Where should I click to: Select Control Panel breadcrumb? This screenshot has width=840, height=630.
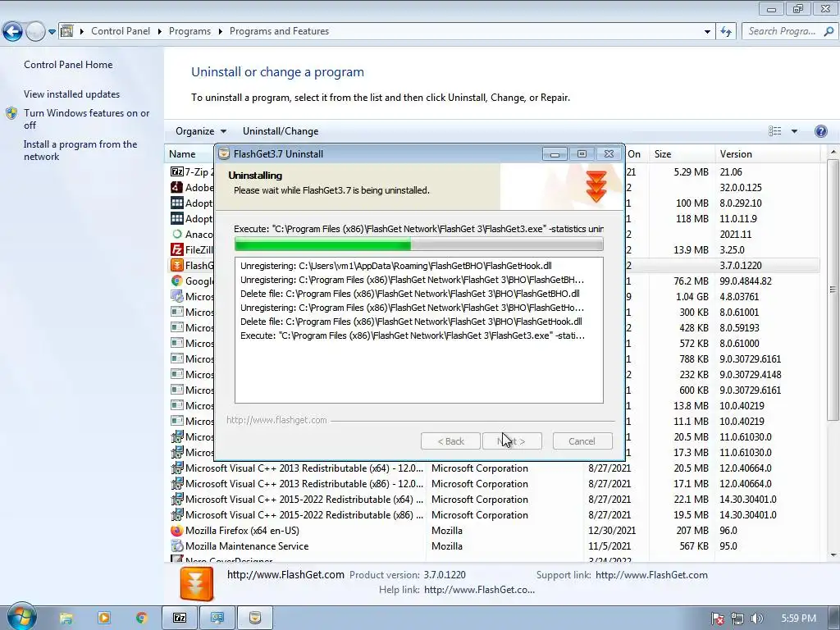click(121, 31)
